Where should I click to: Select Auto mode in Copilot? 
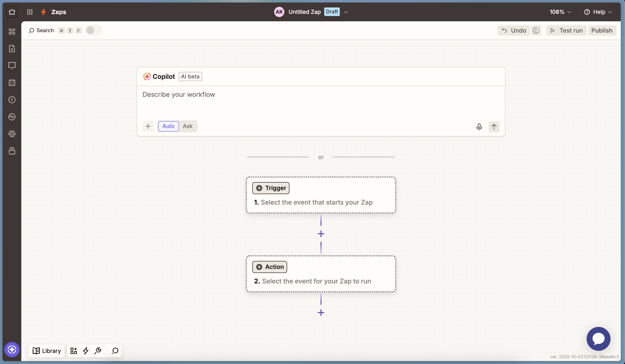[168, 126]
